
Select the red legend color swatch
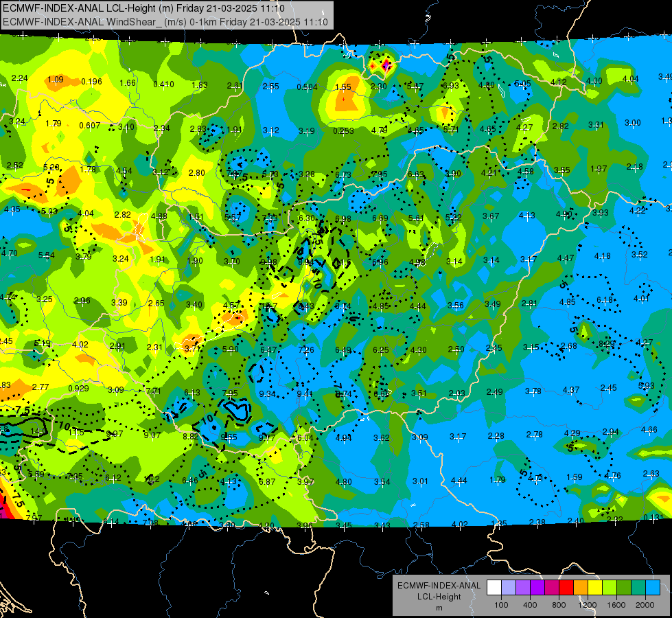click(566, 588)
